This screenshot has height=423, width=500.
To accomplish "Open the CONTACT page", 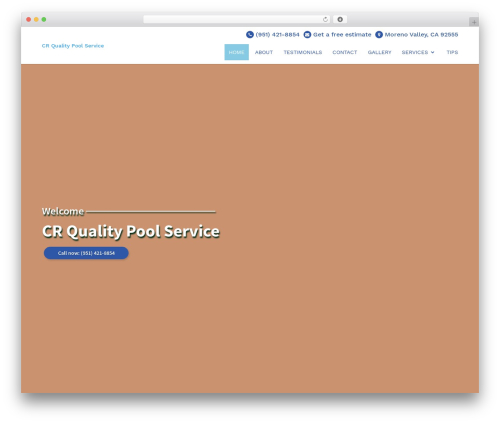I will [x=345, y=52].
